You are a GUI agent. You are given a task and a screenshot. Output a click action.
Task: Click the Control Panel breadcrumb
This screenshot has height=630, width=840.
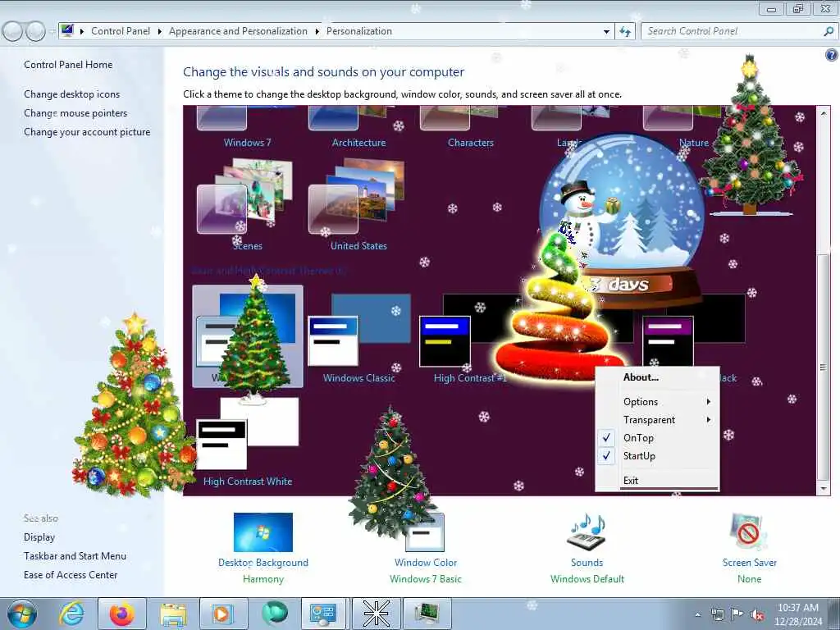[x=121, y=31]
